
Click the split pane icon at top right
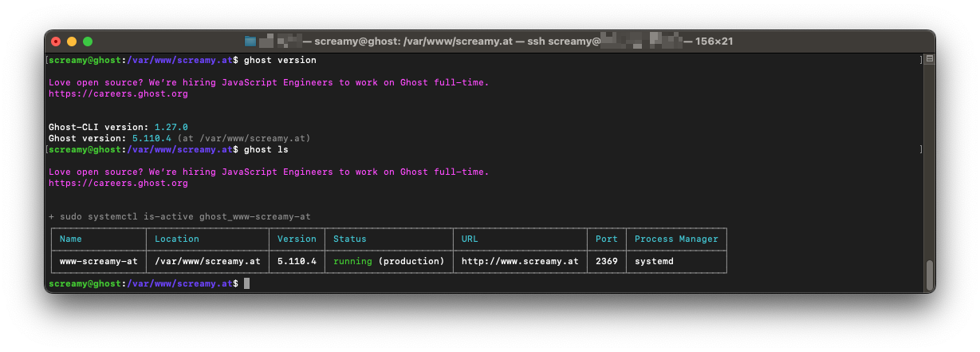pos(930,59)
